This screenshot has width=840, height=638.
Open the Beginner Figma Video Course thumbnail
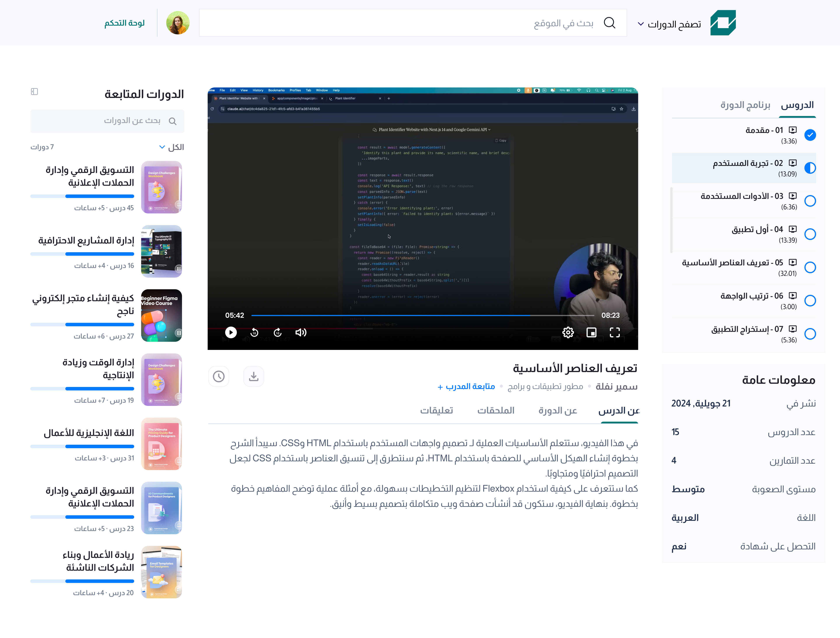click(x=161, y=316)
